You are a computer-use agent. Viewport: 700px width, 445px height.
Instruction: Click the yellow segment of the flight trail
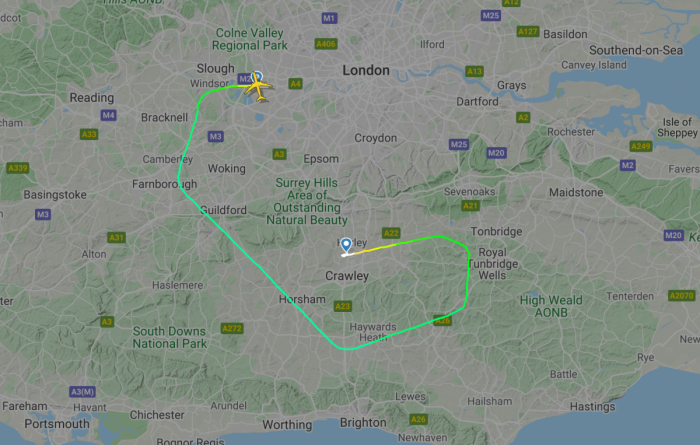pyautogui.click(x=377, y=249)
